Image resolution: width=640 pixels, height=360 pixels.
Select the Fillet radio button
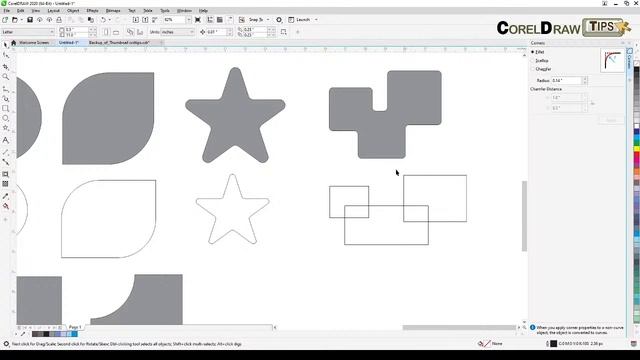[x=533, y=52]
